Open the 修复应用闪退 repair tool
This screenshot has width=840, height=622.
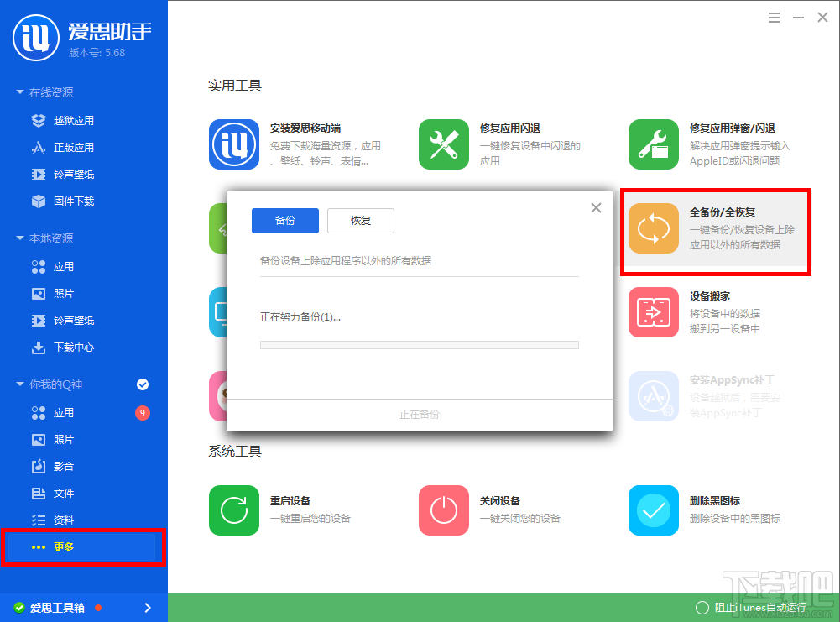(x=444, y=144)
